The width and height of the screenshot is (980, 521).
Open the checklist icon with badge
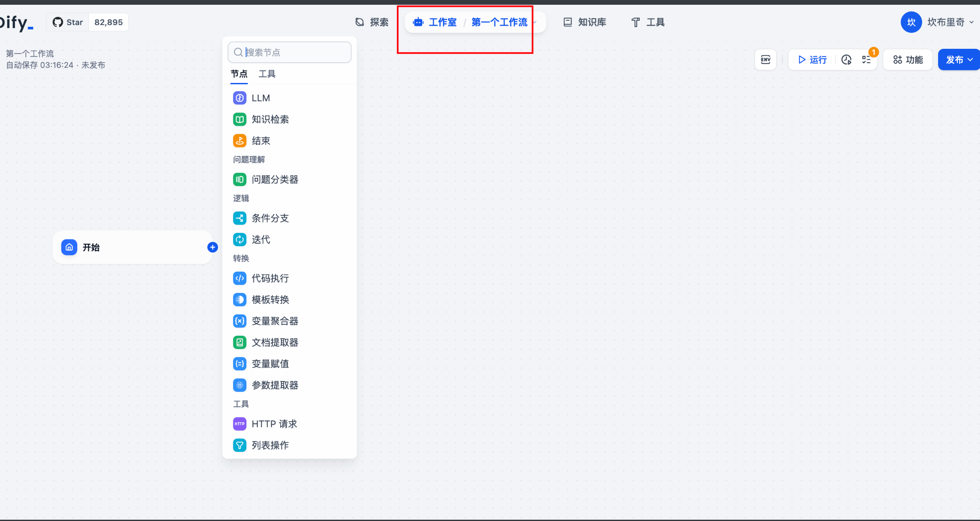pos(866,60)
